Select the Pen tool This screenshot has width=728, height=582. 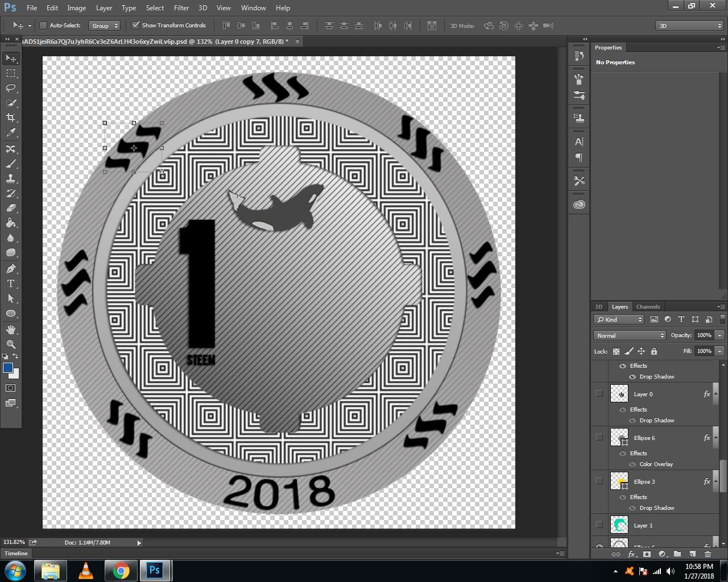tap(11, 269)
